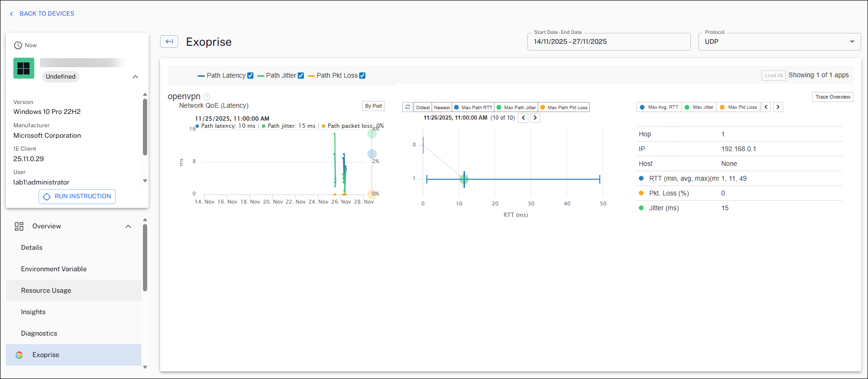Click the back chevron for Back to Devices
This screenshot has height=379, width=868.
coord(11,14)
